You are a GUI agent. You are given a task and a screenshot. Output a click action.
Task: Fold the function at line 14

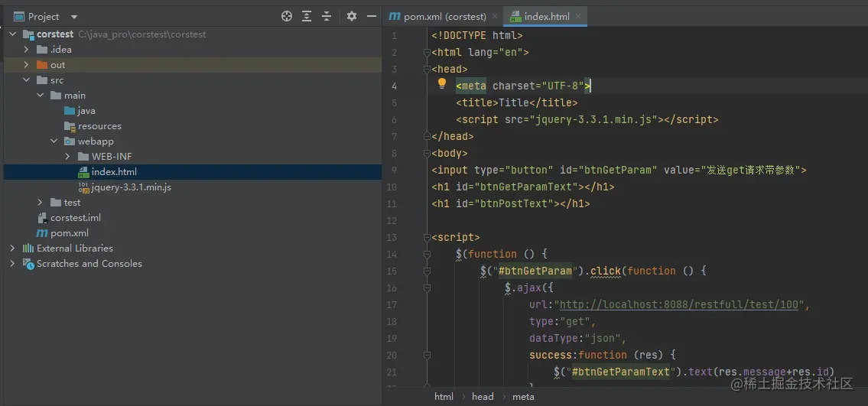427,254
